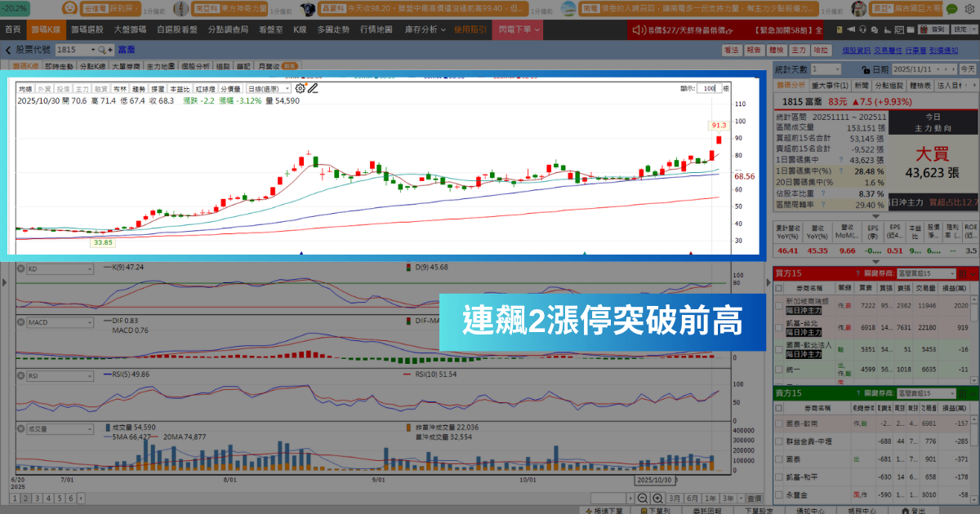The image size is (980, 514).
Task: Check the 新加坡商瑞銀 row checkbox
Action: [780, 305]
